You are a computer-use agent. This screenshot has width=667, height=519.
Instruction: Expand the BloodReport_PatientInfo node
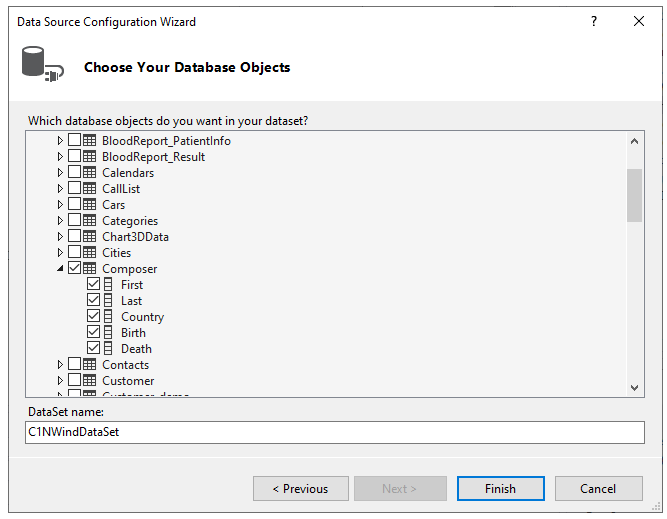(60, 141)
